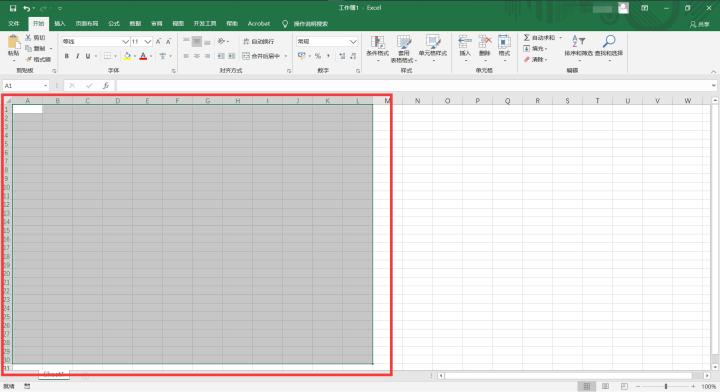Toggle Bold formatting
This screenshot has width=720, height=392.
[67, 56]
